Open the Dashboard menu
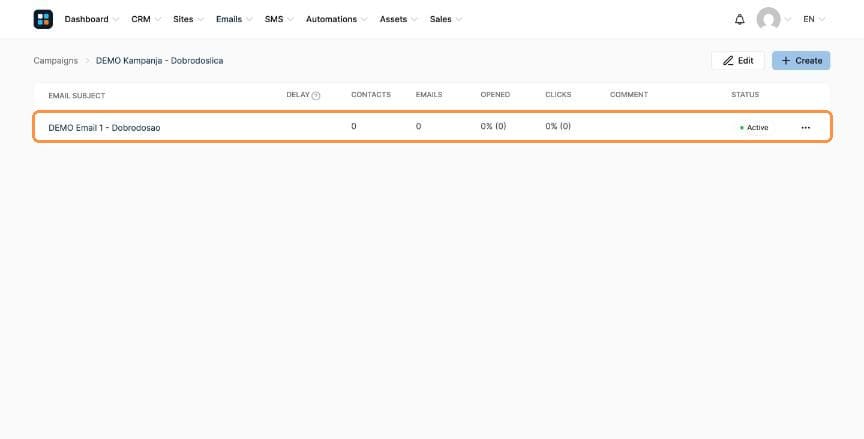 [91, 19]
